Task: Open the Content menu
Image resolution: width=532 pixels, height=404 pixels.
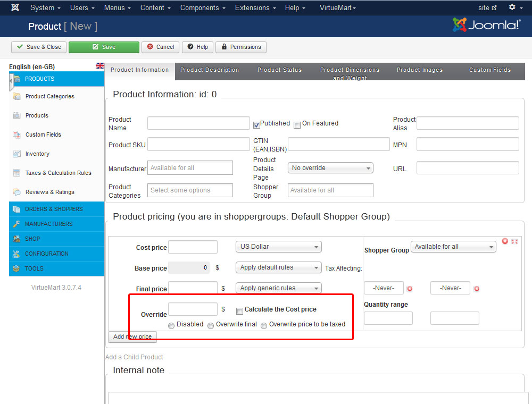Action: point(155,7)
